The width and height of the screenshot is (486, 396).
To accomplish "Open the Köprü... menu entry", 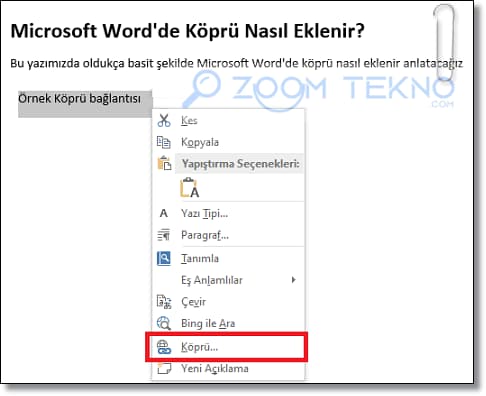I will coord(228,347).
